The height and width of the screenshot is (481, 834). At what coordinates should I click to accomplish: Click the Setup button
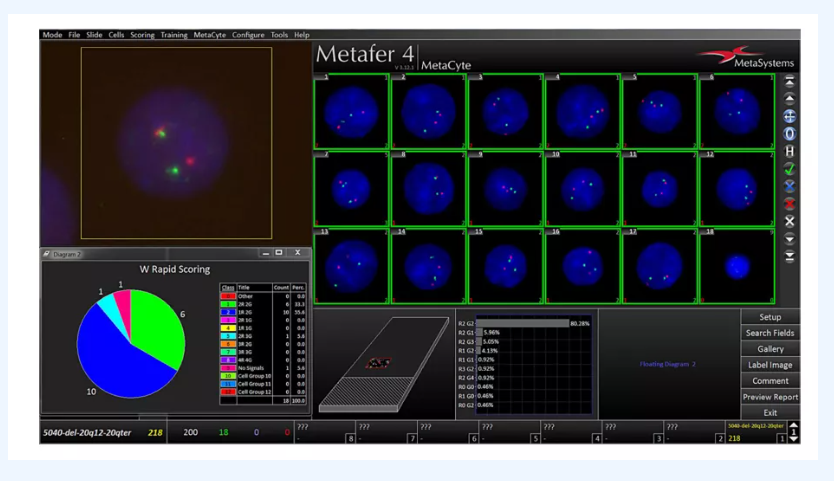click(x=770, y=317)
